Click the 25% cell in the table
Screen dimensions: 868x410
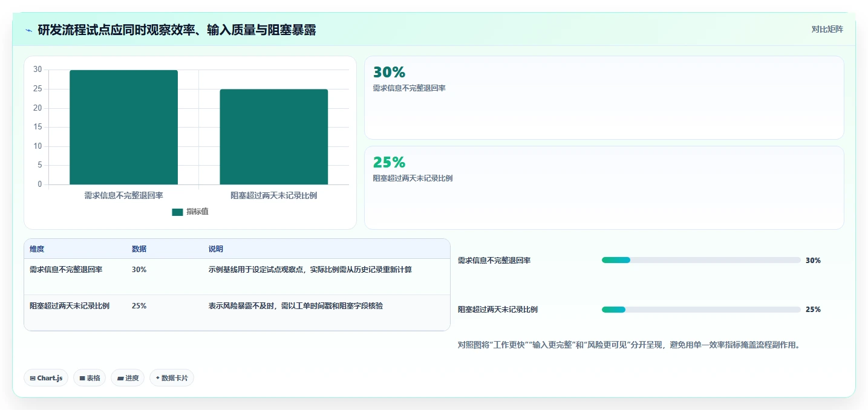(x=139, y=306)
